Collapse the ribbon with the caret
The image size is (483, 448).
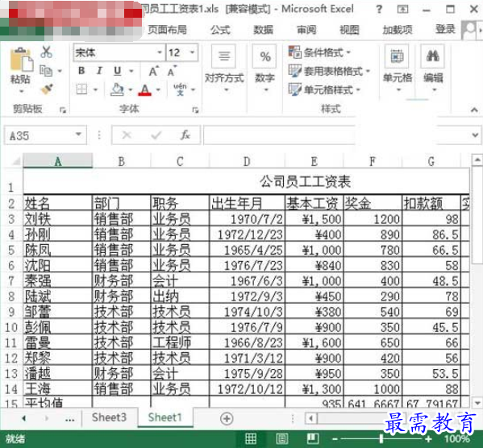click(x=474, y=110)
